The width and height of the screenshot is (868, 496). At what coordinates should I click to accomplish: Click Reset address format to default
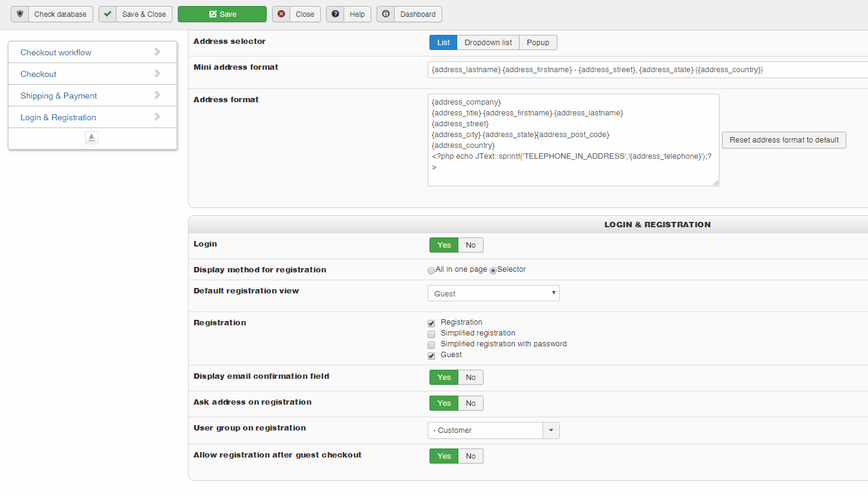pyautogui.click(x=784, y=140)
